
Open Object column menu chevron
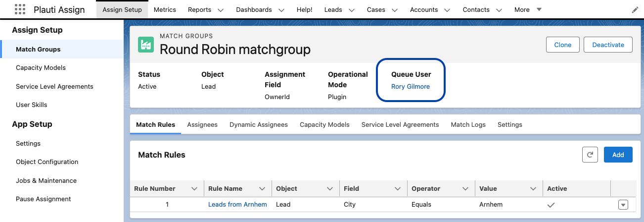pos(330,189)
